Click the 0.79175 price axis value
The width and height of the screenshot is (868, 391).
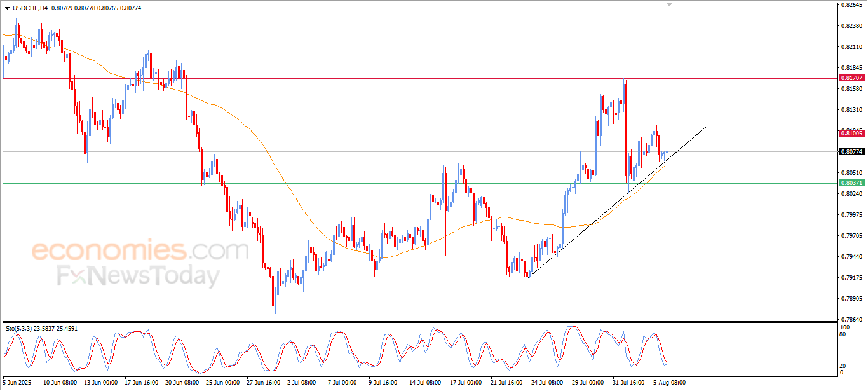click(851, 277)
